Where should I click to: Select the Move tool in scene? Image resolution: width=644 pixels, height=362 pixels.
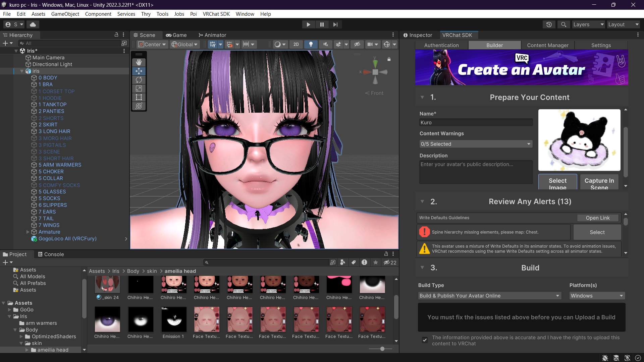tap(139, 71)
